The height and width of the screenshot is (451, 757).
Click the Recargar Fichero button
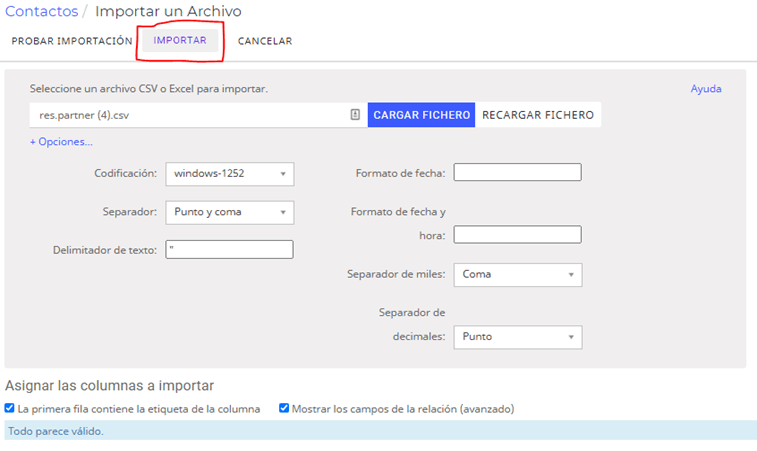coord(538,115)
